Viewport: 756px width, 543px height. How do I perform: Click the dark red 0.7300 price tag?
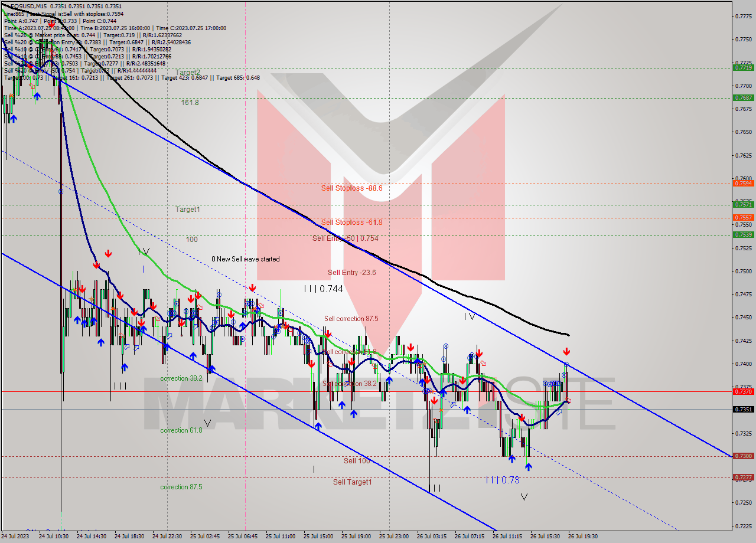tap(742, 456)
